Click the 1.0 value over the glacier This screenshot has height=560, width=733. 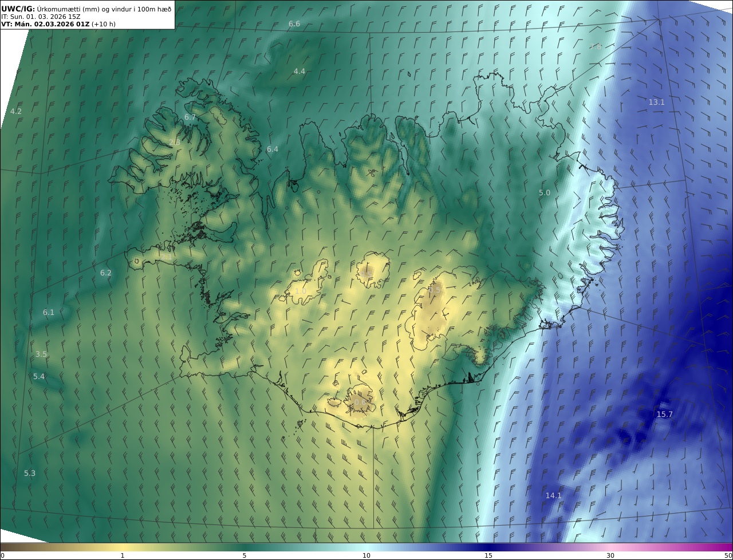pos(301,291)
